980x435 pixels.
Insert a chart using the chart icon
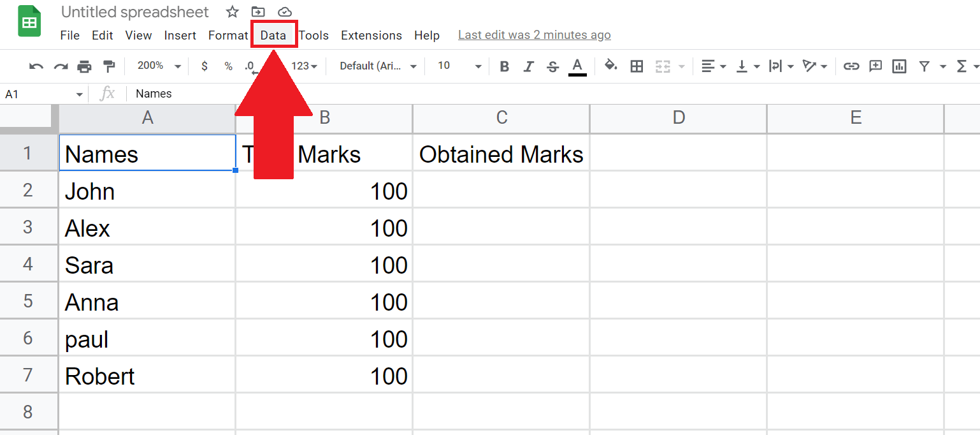pyautogui.click(x=898, y=66)
